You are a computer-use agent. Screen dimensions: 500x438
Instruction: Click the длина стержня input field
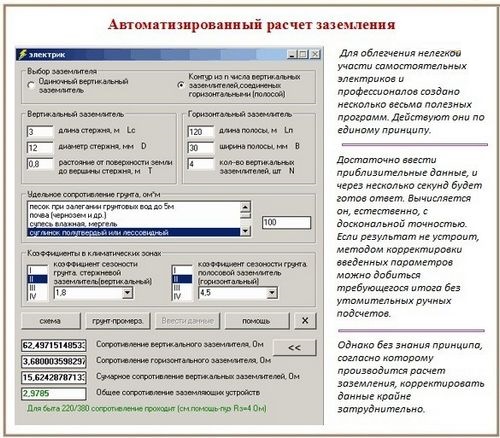(x=40, y=131)
